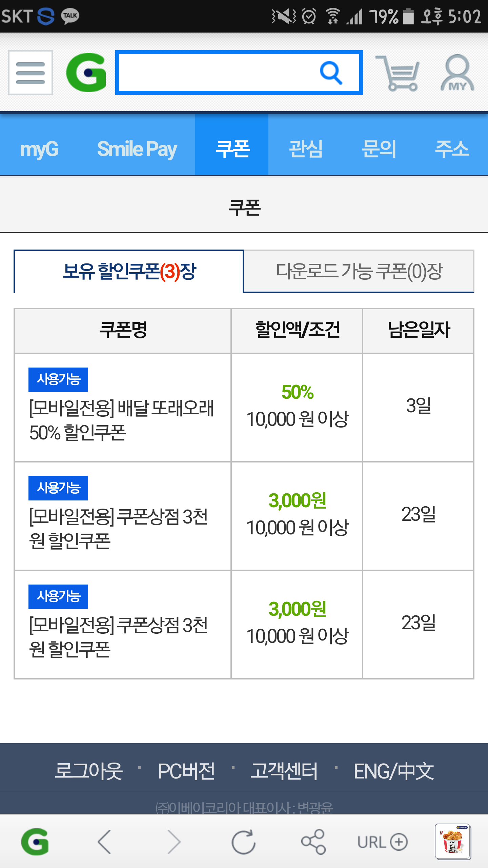
Task: Switch to the myG tab
Action: pyautogui.click(x=39, y=149)
